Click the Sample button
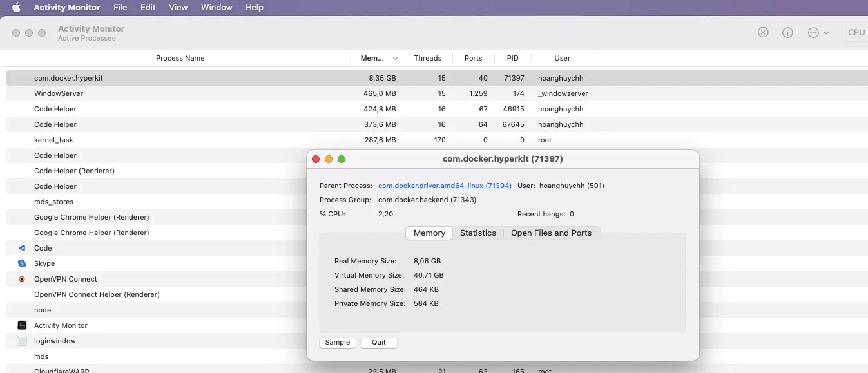 tap(338, 342)
